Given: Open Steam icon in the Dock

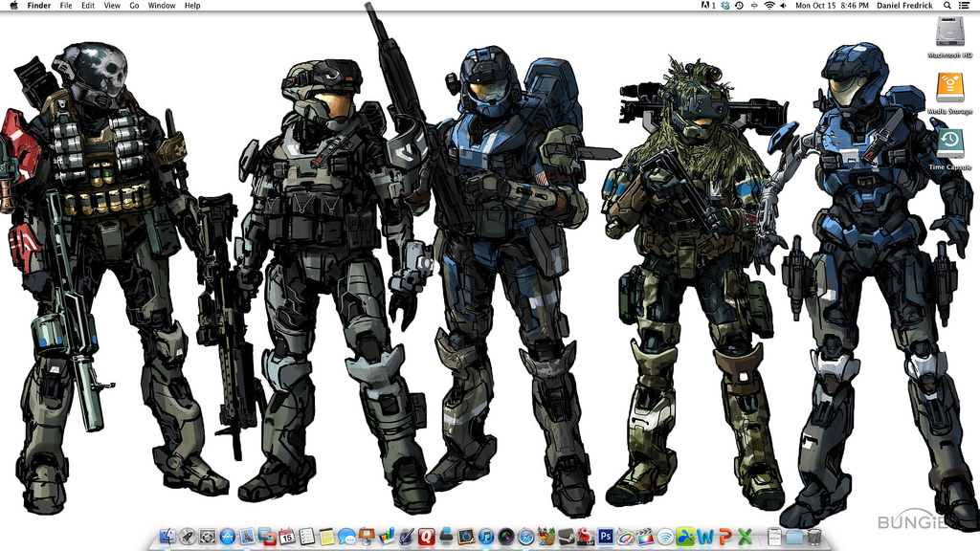Looking at the screenshot, I should [566, 536].
